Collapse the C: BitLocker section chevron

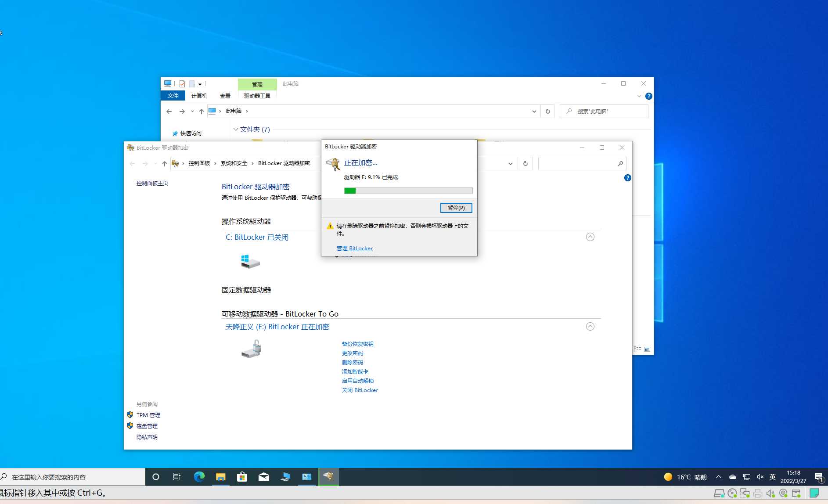point(590,237)
